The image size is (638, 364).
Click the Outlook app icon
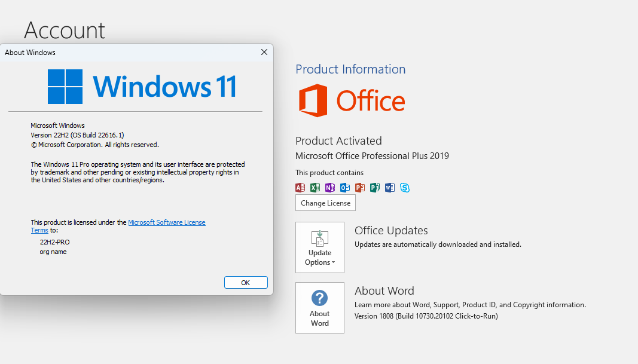[x=345, y=188]
